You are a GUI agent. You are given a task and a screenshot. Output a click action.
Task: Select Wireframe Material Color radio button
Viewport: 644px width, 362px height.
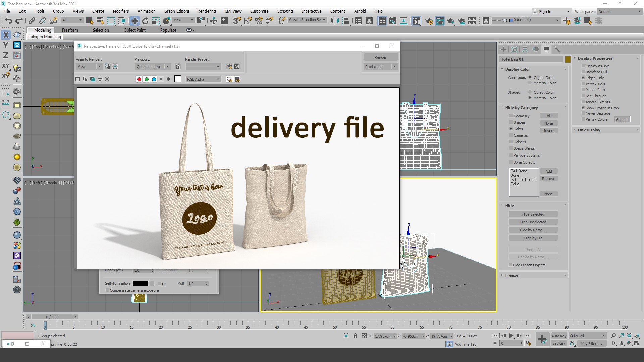pos(530,83)
